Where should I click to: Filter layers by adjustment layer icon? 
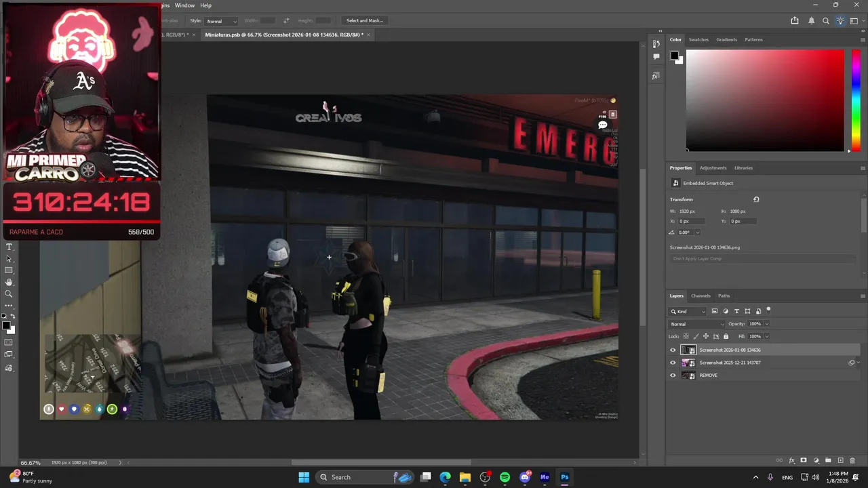coord(726,311)
